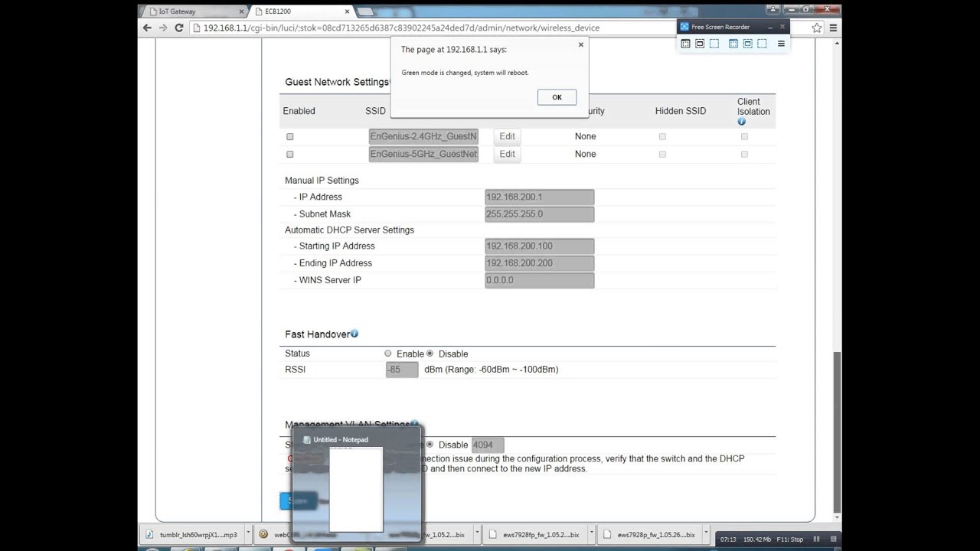This screenshot has width=980, height=551.
Task: Click the guest IP Address field 192.168.200.1
Action: 540,197
